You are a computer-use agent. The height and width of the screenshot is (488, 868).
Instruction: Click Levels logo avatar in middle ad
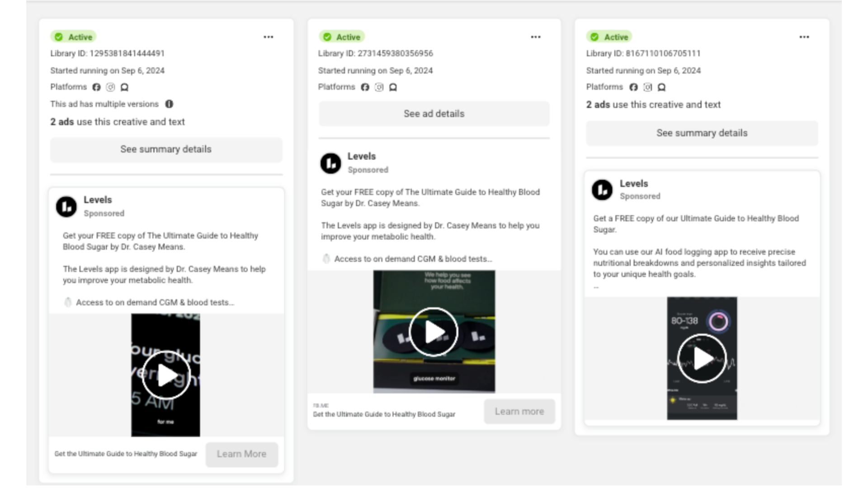330,163
